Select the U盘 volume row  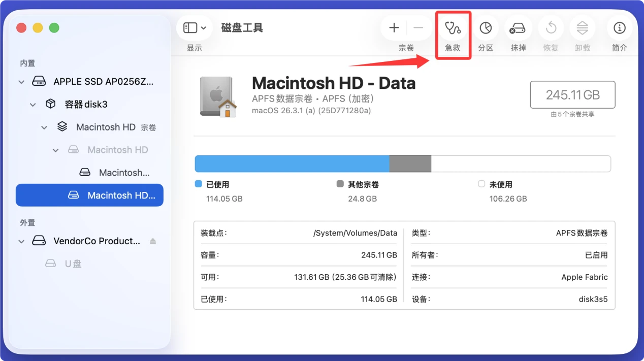(89, 264)
